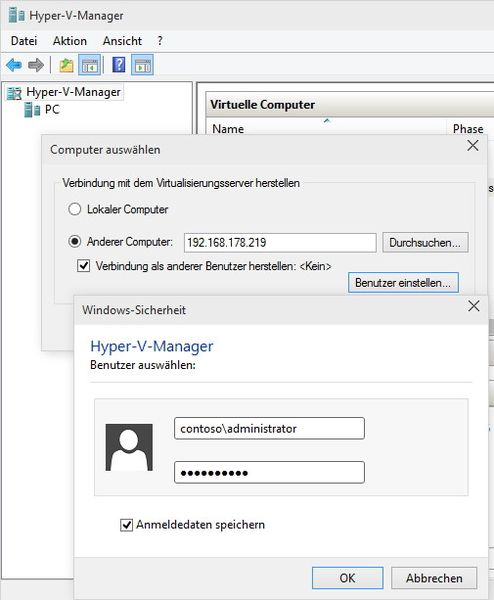Click the user avatar picture
The width and height of the screenshot is (494, 600).
point(129,447)
